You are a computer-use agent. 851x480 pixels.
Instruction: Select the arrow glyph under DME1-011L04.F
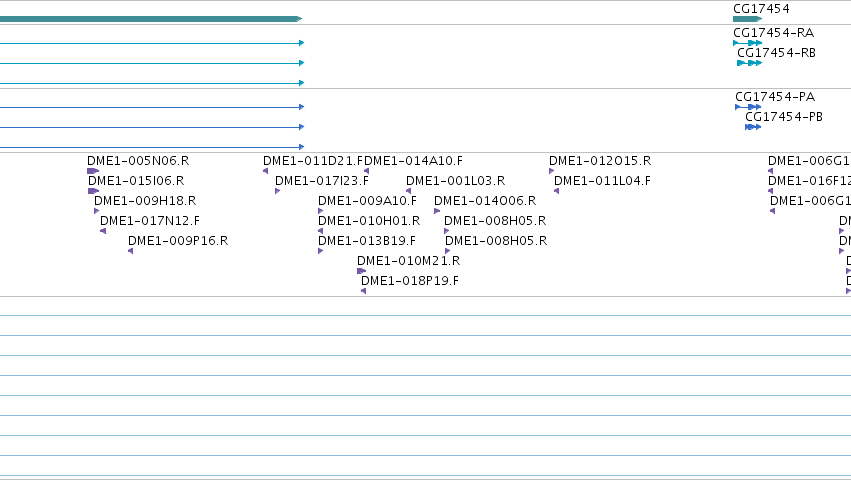pos(556,191)
